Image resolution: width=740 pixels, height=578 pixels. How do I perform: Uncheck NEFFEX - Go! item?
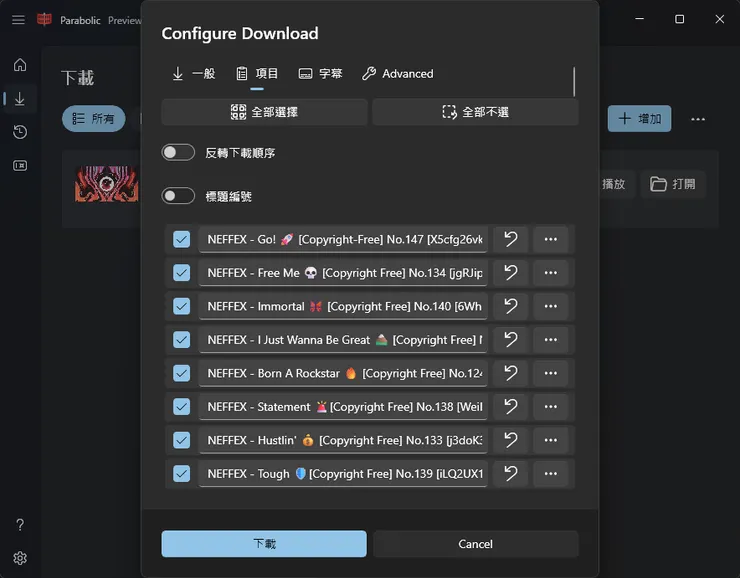pyautogui.click(x=181, y=239)
